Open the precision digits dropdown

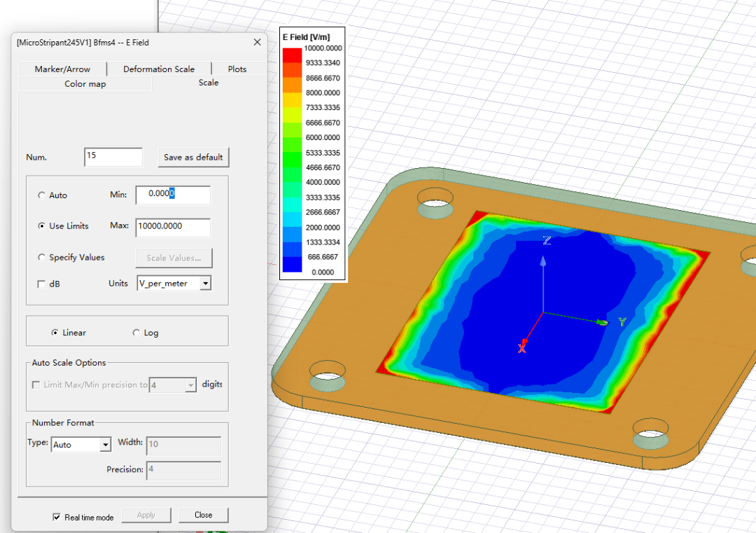coord(190,385)
